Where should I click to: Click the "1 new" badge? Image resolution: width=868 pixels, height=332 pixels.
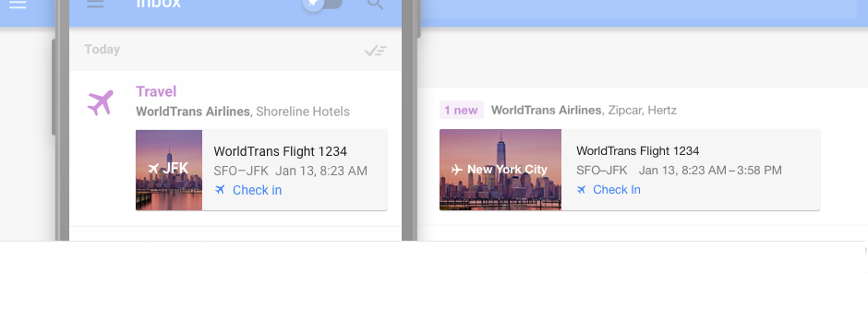(x=461, y=110)
